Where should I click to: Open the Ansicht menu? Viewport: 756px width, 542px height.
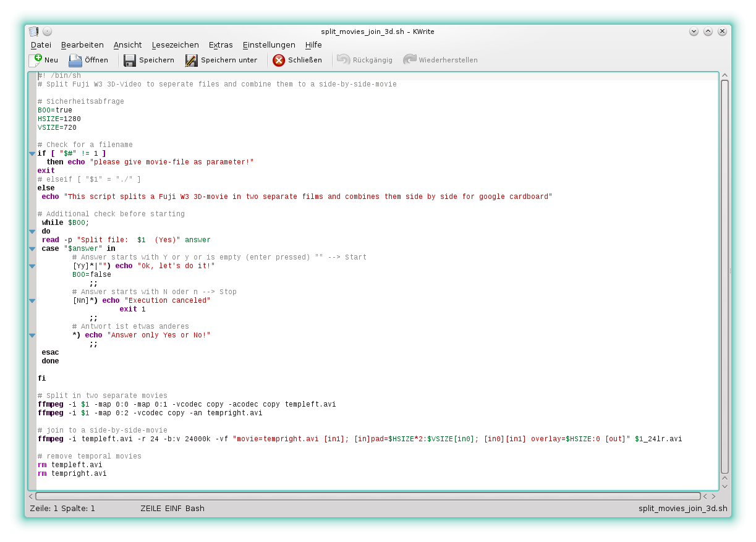pos(127,45)
